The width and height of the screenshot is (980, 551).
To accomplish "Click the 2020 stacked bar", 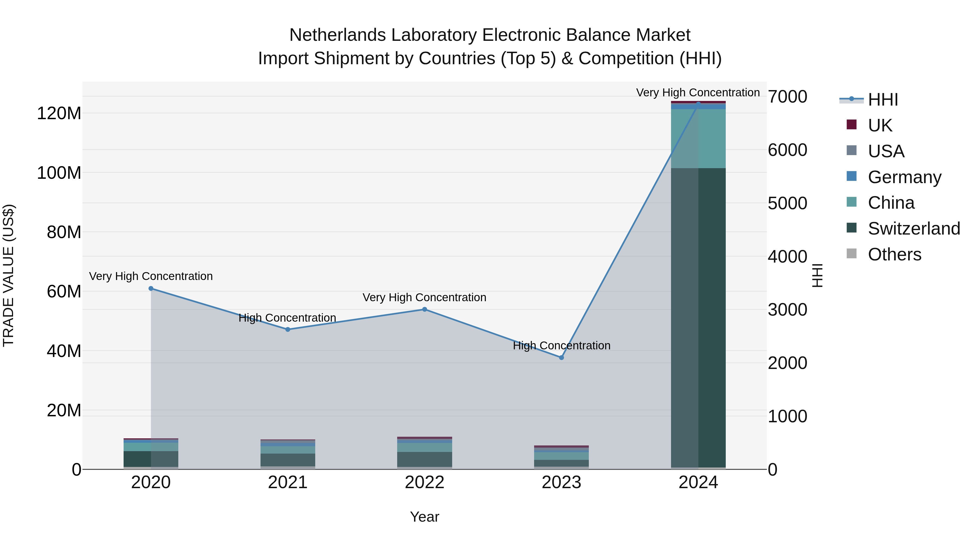I will (151, 454).
